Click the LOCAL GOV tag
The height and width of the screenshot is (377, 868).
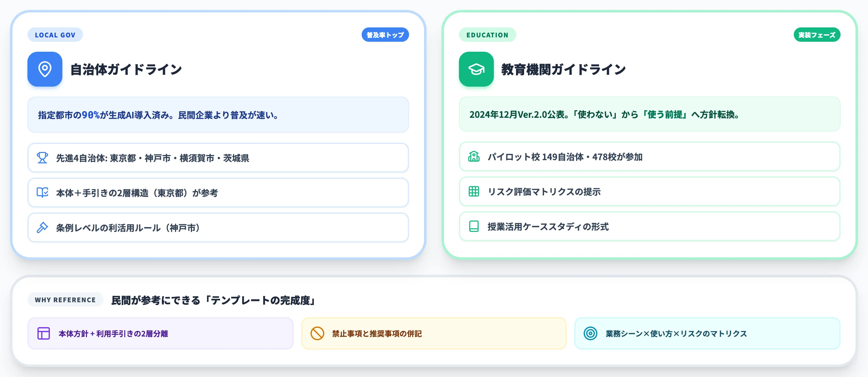pyautogui.click(x=55, y=35)
